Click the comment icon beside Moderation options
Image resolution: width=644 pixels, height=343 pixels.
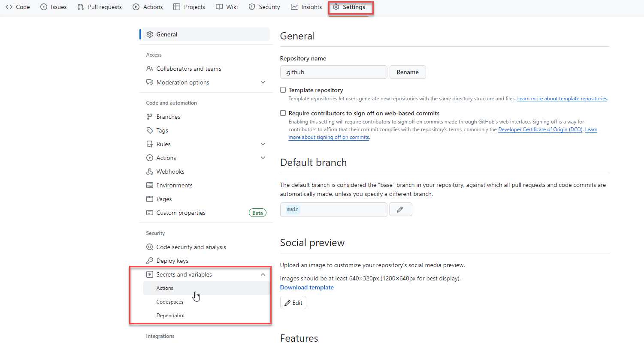point(150,82)
